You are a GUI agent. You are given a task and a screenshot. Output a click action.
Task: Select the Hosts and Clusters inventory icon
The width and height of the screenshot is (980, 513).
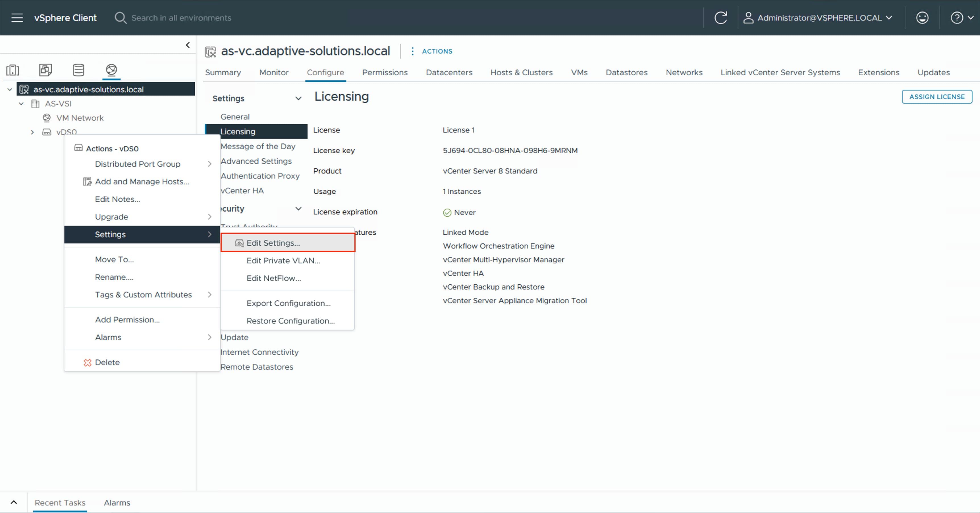tap(13, 70)
